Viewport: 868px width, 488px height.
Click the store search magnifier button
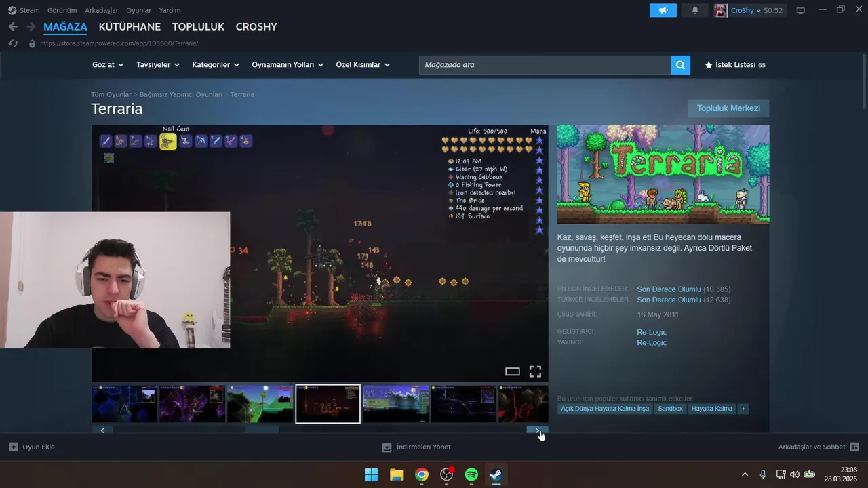pos(680,65)
